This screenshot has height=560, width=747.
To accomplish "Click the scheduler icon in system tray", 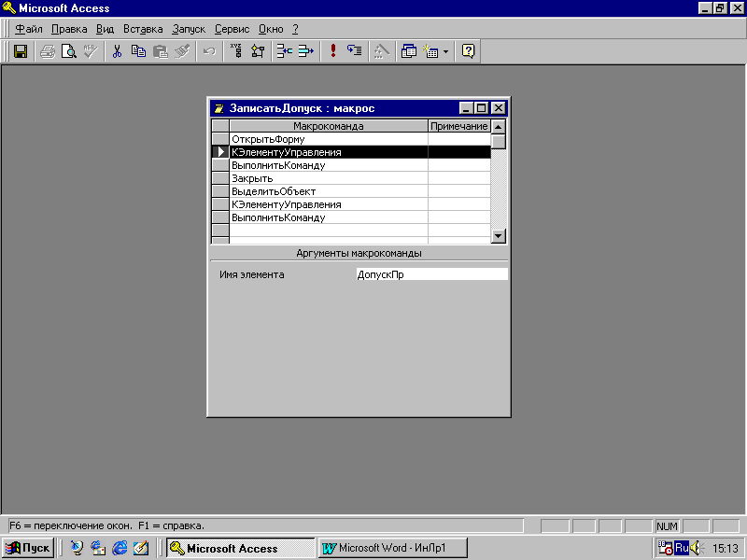I will (x=665, y=548).
